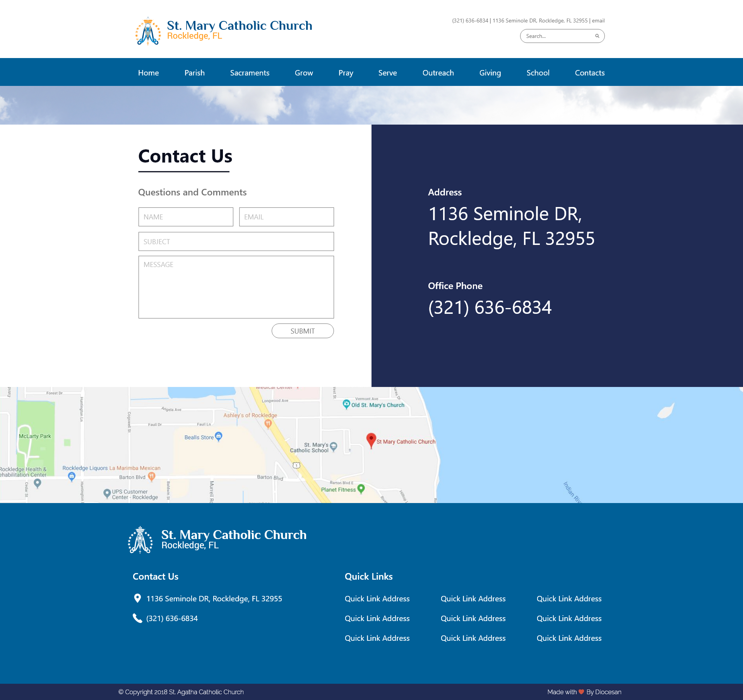Go to the Giving menu item
743x700 pixels.
[490, 73]
